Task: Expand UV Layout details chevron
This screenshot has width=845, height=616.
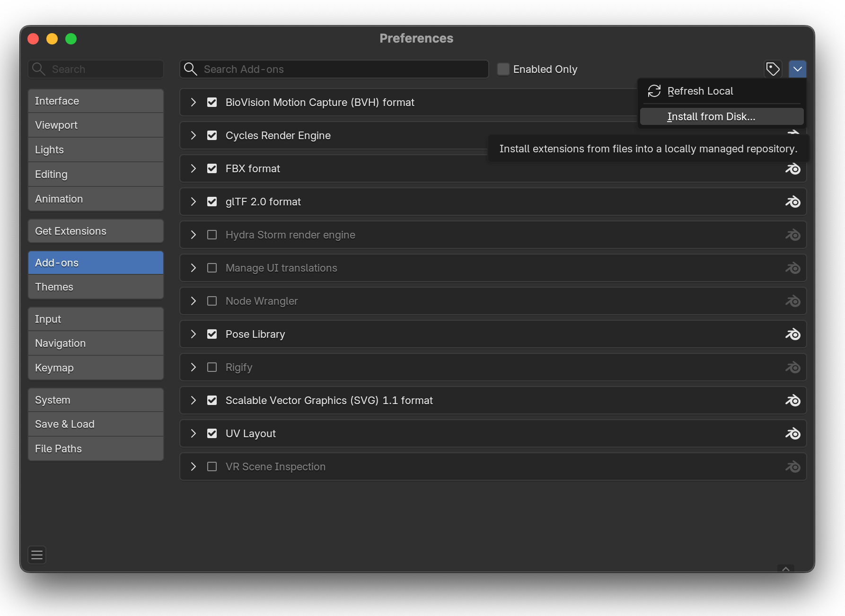Action: [193, 433]
